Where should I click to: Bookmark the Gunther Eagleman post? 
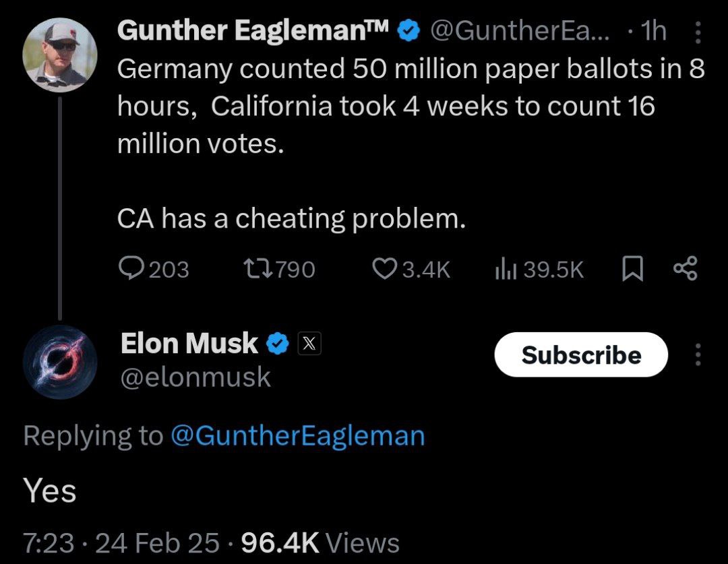click(632, 269)
